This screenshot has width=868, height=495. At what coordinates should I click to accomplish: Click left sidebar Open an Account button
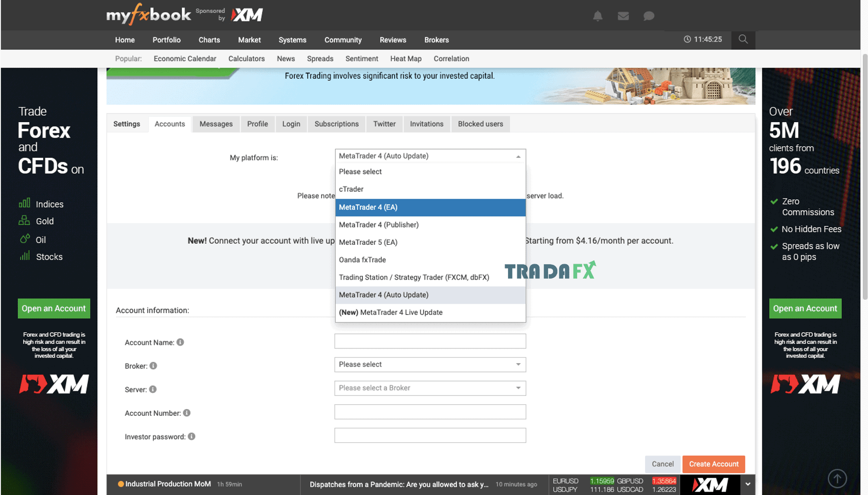pyautogui.click(x=54, y=309)
